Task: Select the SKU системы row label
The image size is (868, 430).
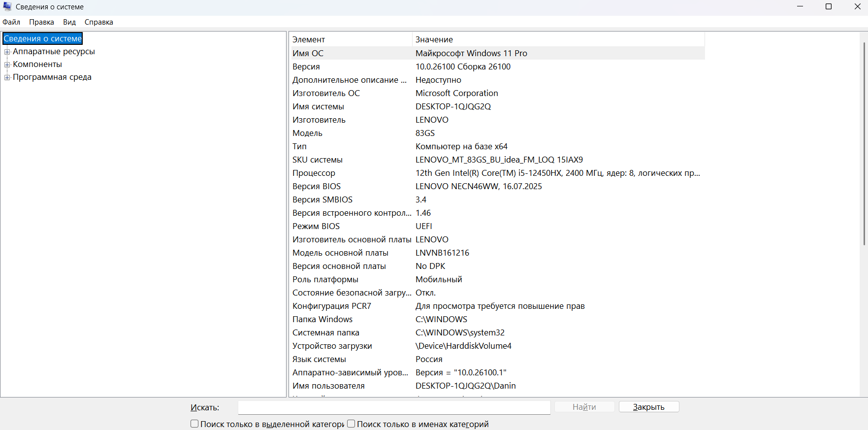Action: pos(318,160)
